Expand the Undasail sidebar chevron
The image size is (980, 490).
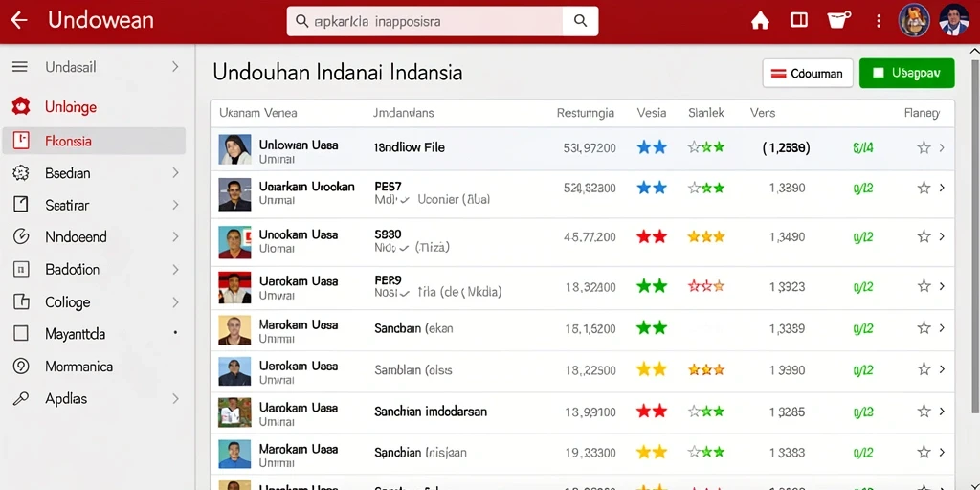tap(176, 67)
